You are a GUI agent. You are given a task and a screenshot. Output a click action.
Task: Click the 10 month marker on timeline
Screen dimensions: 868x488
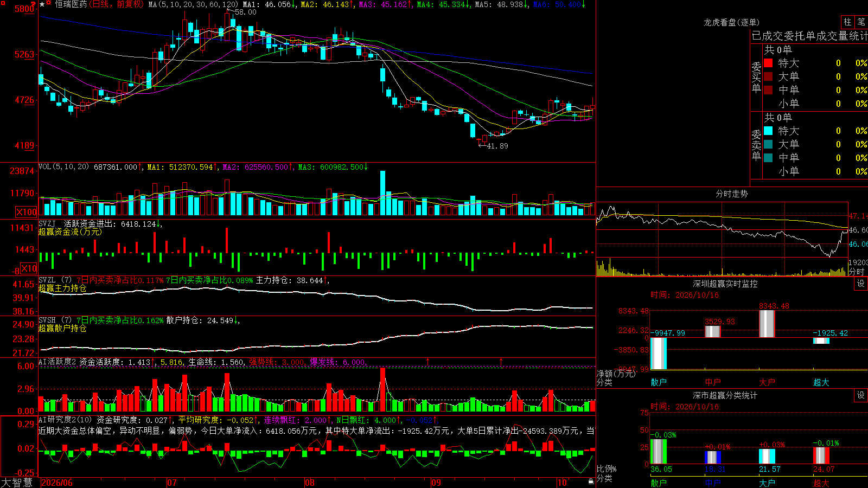[562, 483]
